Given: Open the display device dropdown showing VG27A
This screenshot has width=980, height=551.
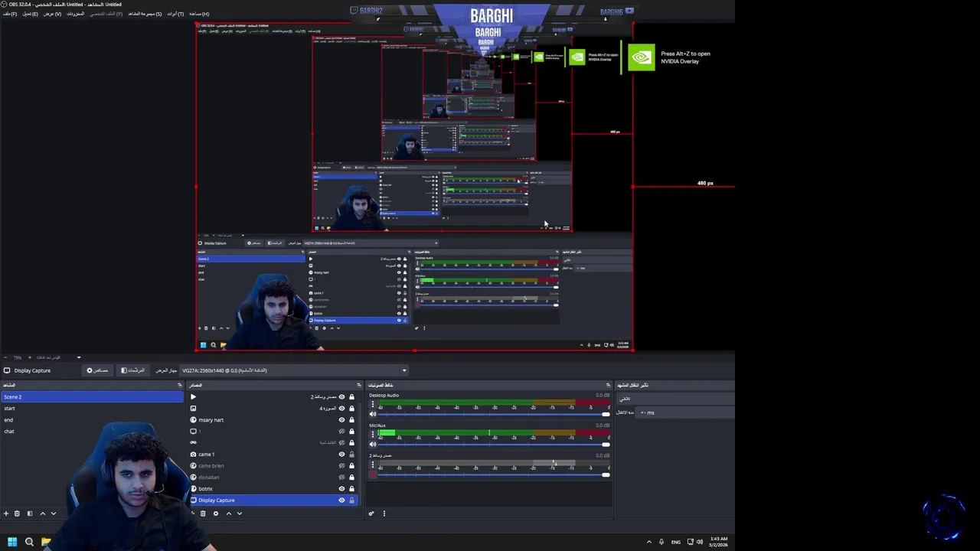Looking at the screenshot, I should tap(294, 370).
